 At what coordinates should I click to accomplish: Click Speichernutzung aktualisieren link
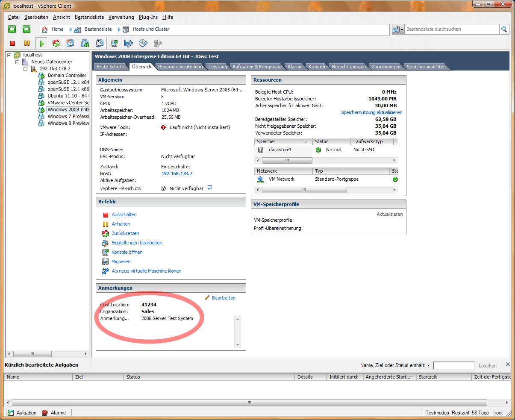point(371,112)
